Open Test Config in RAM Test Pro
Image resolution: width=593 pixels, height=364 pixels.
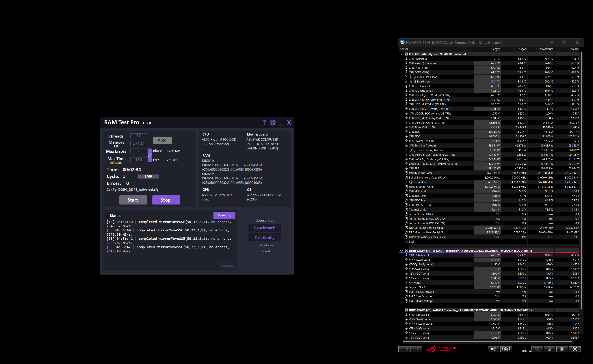click(x=265, y=237)
